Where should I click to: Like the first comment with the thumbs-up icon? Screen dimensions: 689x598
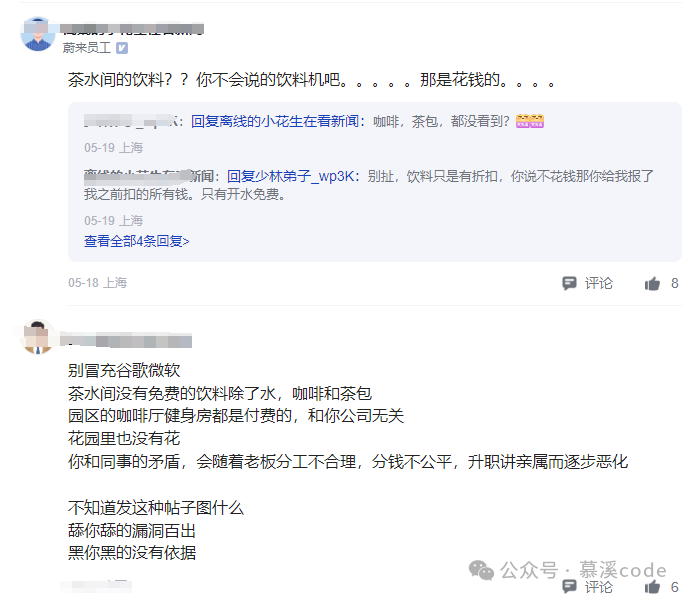point(652,284)
